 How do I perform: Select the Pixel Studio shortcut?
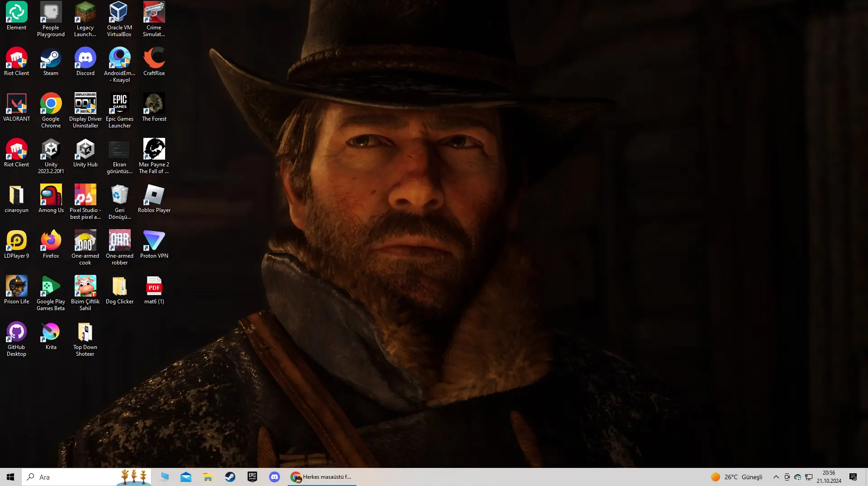[85, 202]
